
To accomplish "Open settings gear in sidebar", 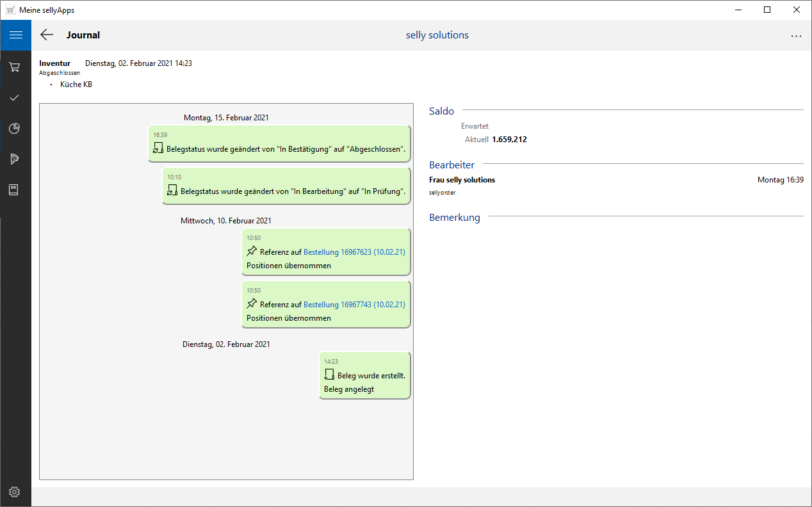I will click(15, 492).
